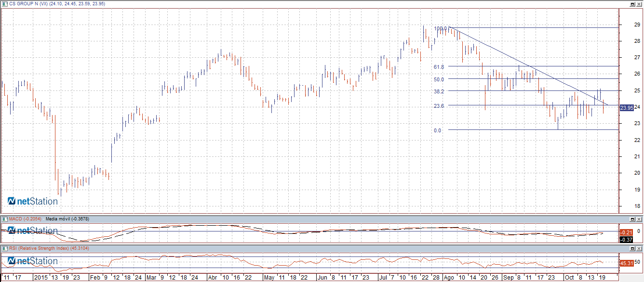
Task: Click the netStation logo in price chart
Action: tap(33, 201)
